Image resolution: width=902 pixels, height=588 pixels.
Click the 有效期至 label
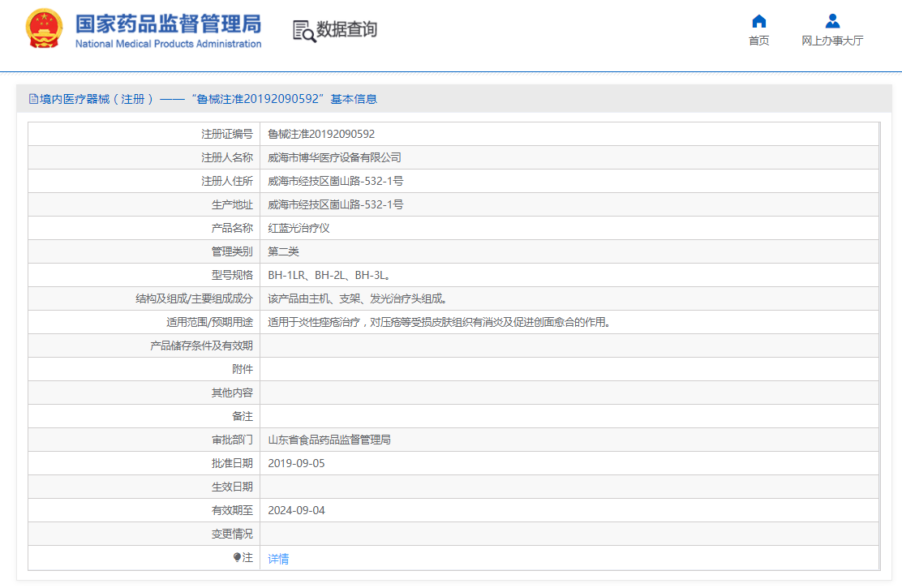click(232, 511)
